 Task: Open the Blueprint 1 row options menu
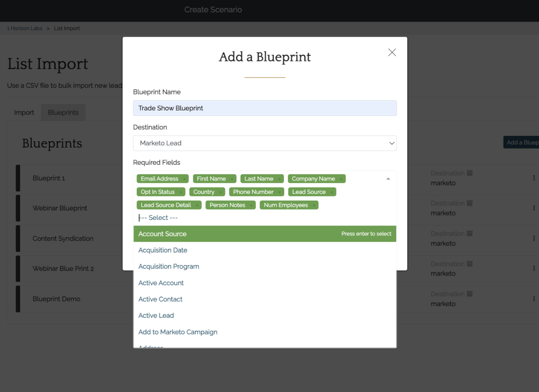click(x=534, y=178)
